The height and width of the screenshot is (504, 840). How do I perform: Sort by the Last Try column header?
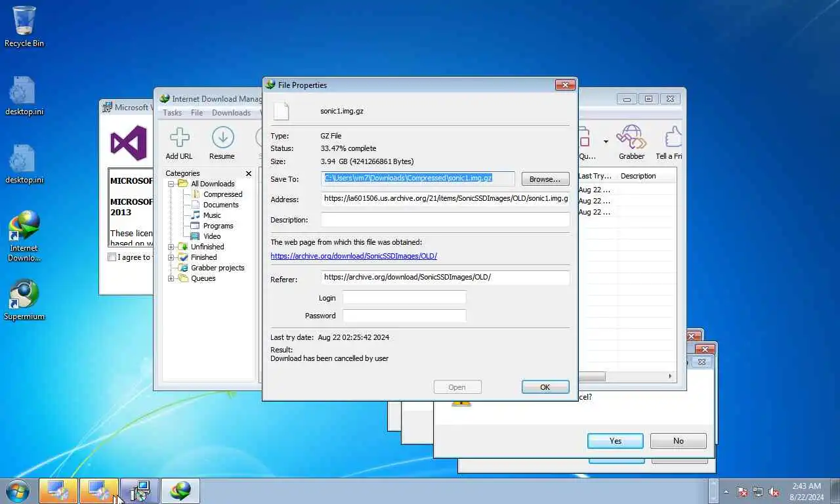tap(596, 176)
